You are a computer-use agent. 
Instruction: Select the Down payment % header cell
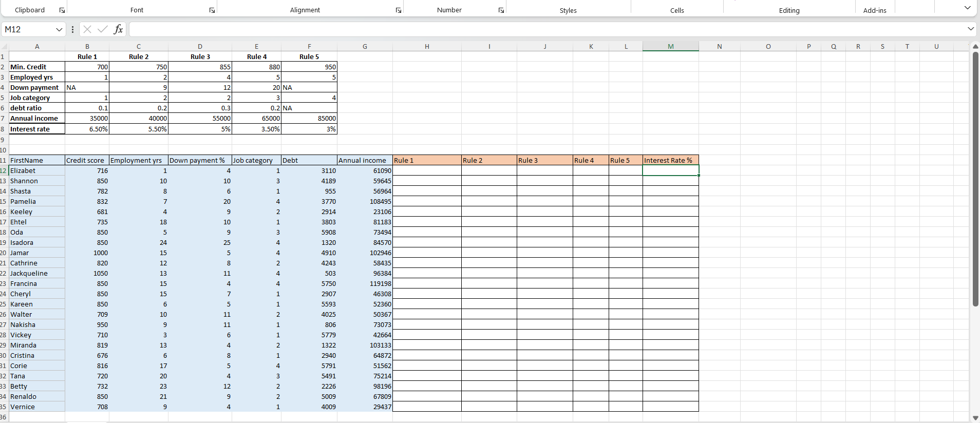200,160
